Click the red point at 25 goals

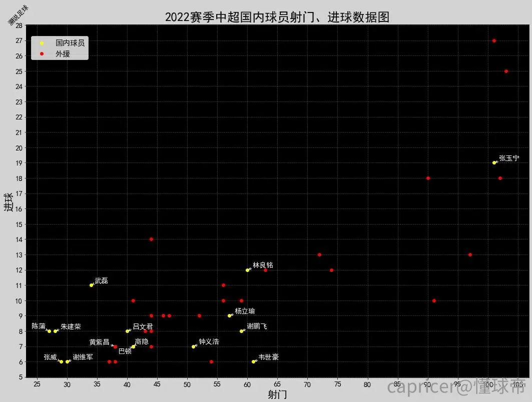pyautogui.click(x=506, y=71)
